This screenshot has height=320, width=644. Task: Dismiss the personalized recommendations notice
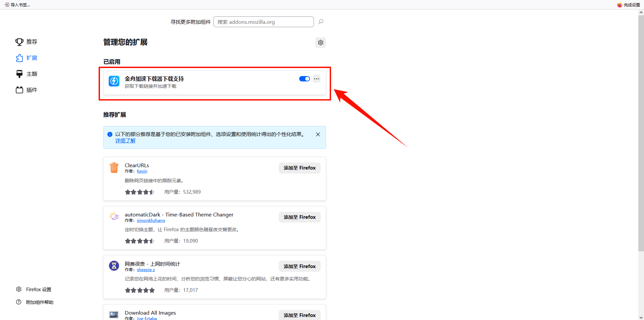click(318, 134)
